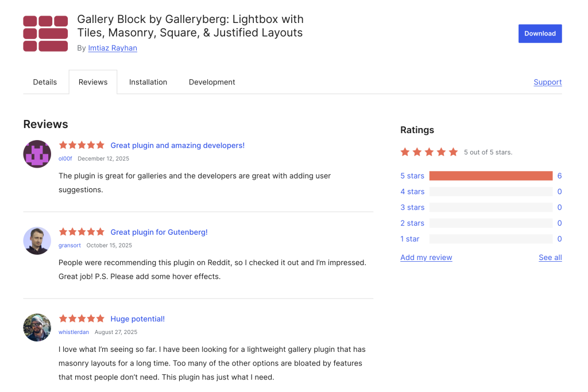Click the Add my review link
This screenshot has height=392, width=588.
[426, 258]
